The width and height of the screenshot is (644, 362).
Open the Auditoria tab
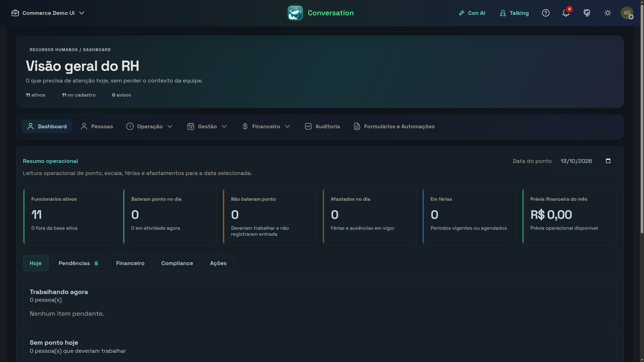(322, 126)
